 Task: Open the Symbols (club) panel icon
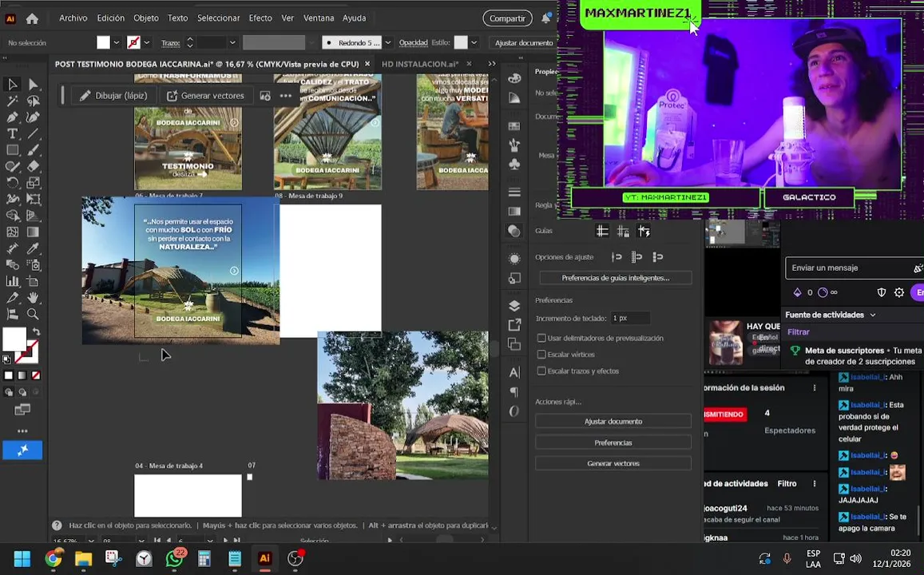[514, 165]
